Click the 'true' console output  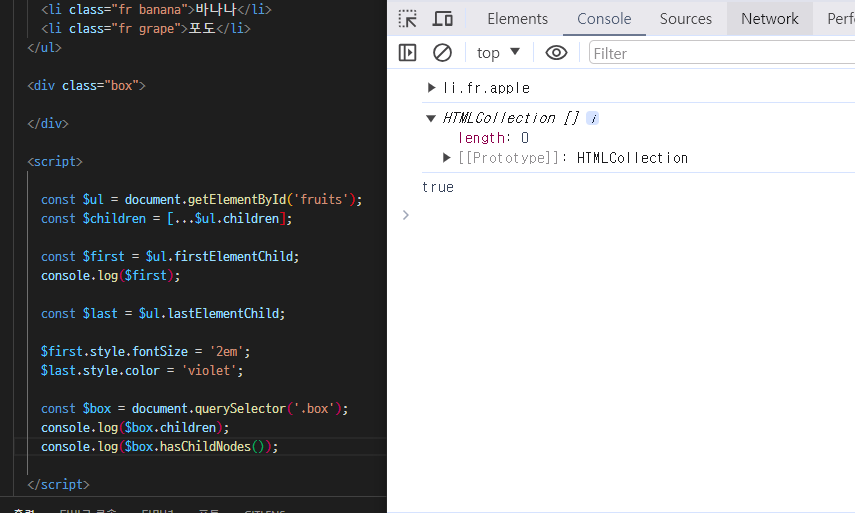pos(438,187)
